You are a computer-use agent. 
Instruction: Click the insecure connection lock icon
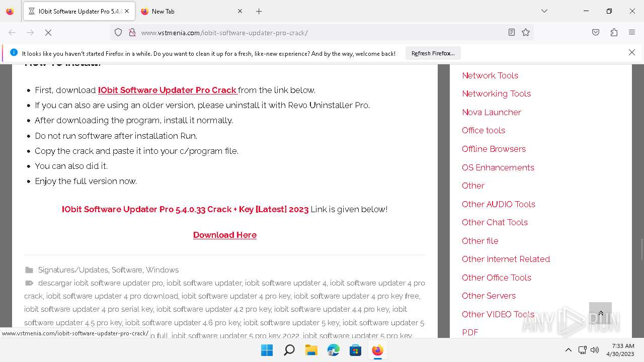point(132,33)
